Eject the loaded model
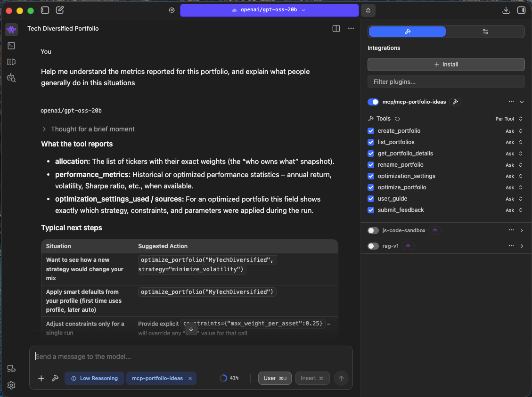 tap(368, 10)
